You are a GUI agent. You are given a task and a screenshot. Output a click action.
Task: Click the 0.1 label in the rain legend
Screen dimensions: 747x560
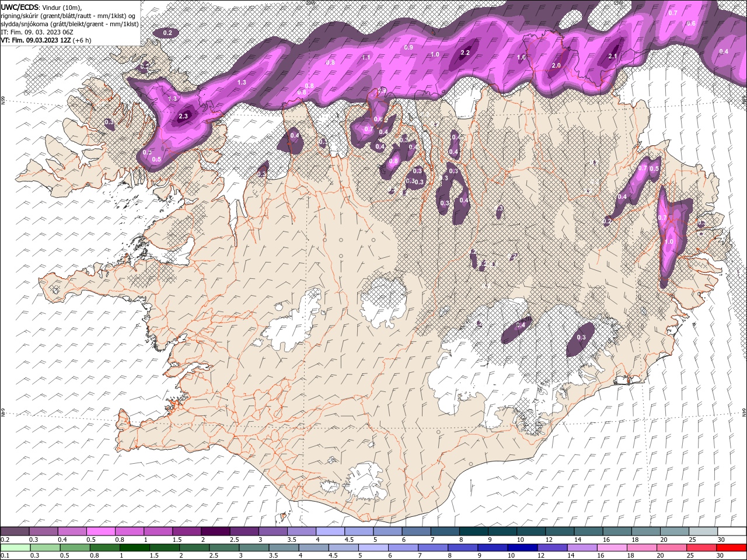5,555
